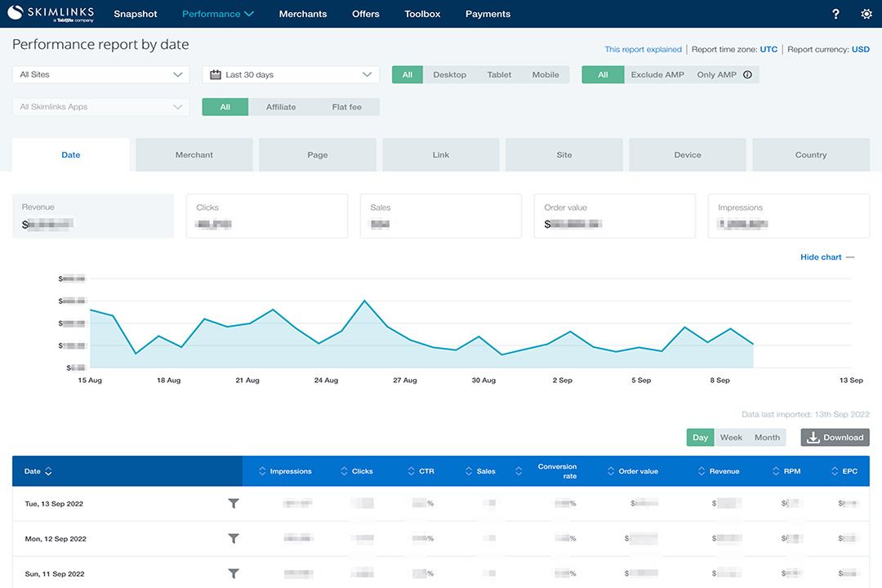882x588 pixels.
Task: Sort table by Date column arrows
Action: coord(48,471)
